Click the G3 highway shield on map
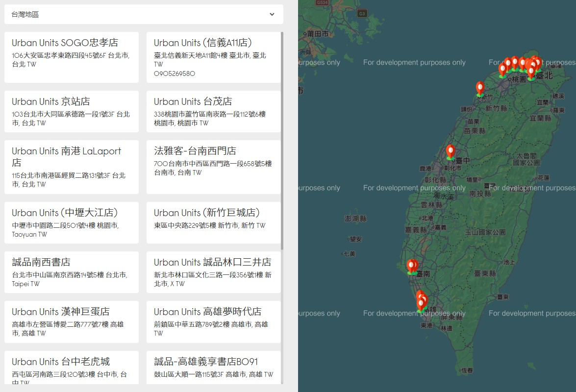This screenshot has height=392, width=576. coord(362,14)
